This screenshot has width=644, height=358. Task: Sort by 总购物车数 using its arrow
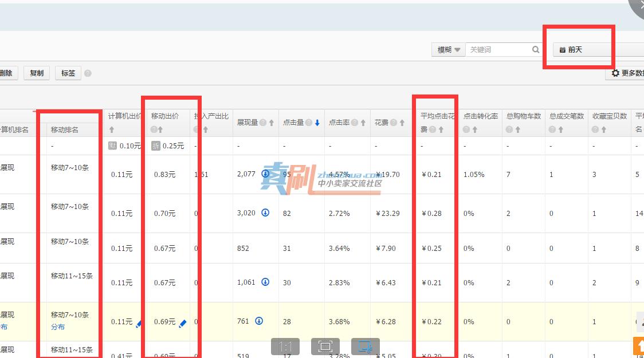[518, 129]
